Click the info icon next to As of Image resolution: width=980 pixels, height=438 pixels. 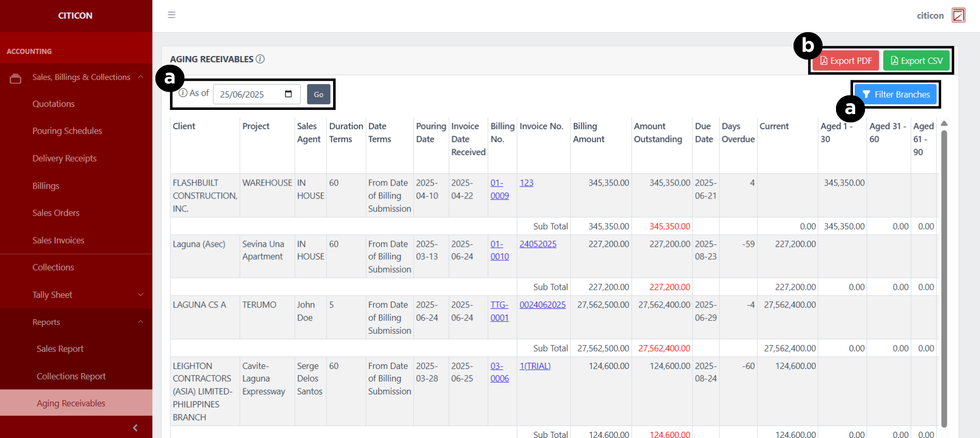[183, 93]
